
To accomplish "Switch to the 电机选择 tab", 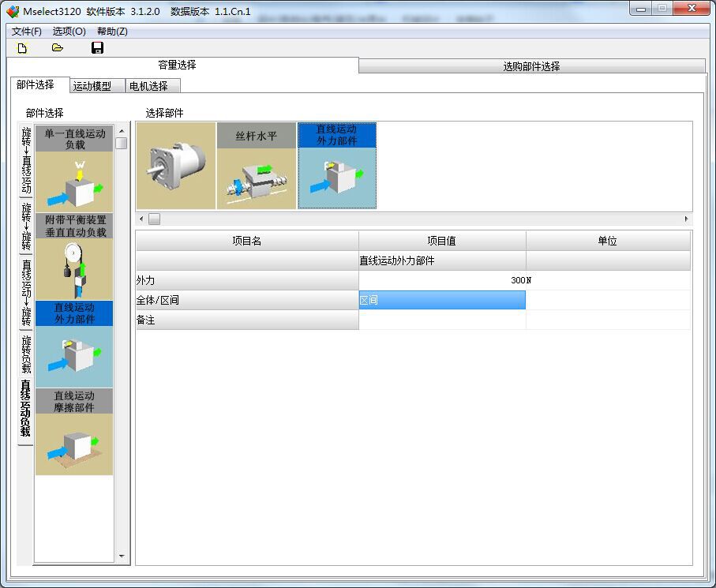I will pyautogui.click(x=148, y=86).
